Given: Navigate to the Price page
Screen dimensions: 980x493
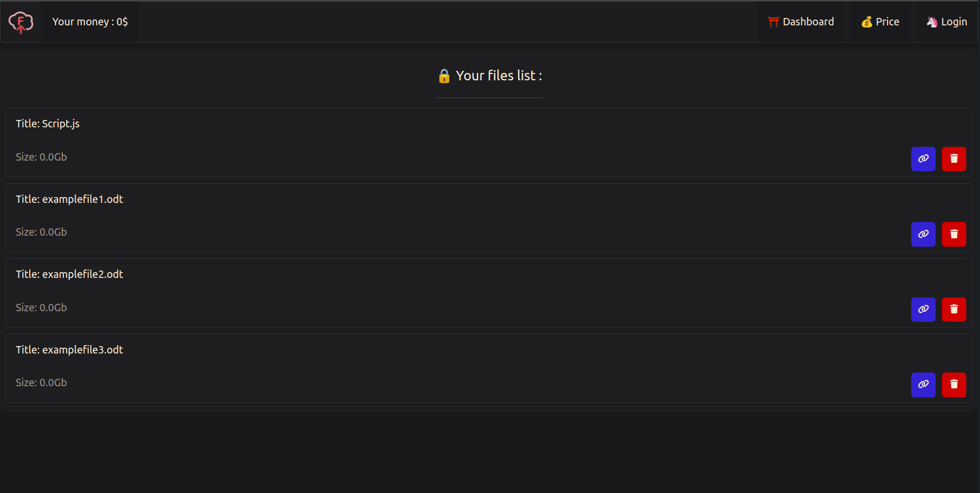Looking at the screenshot, I should (881, 22).
